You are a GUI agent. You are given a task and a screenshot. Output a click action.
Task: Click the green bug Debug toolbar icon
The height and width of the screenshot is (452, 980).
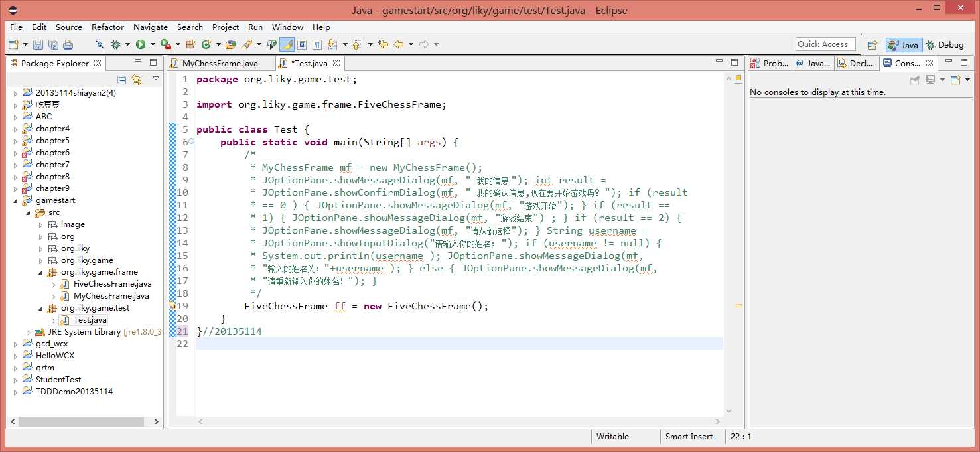point(115,44)
